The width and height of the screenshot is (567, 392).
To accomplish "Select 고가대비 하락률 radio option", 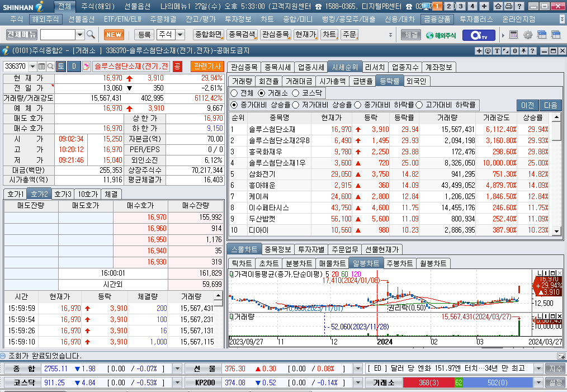I will tap(419, 105).
